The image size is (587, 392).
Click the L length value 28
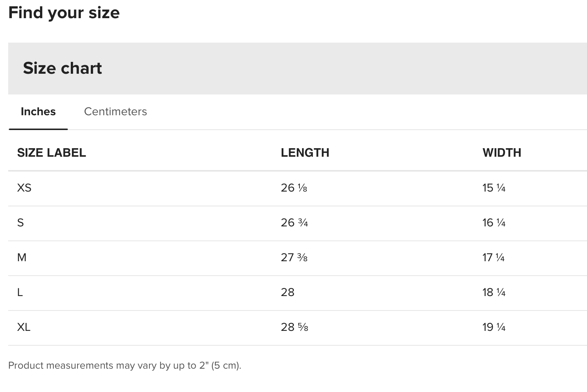pos(288,292)
